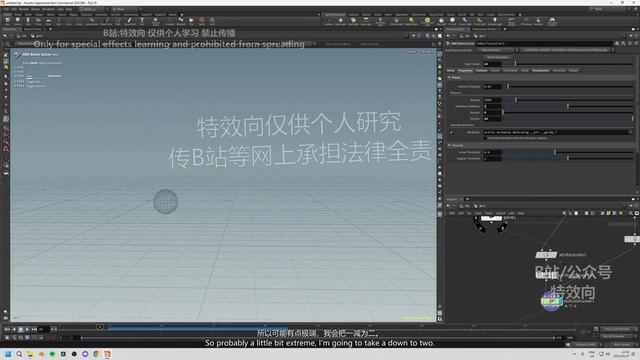Open network editor Add menu
This screenshot has width=640, height=360.
tap(452, 213)
